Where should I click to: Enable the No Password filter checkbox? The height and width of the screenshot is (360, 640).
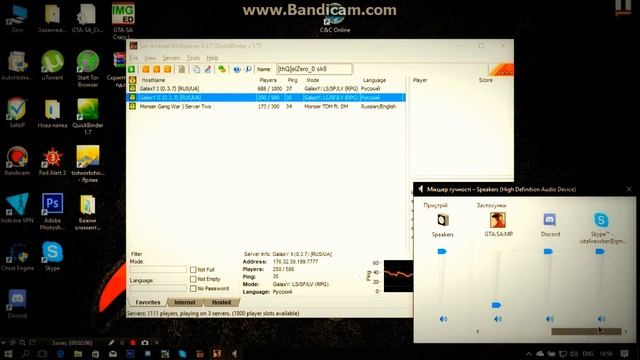193,289
